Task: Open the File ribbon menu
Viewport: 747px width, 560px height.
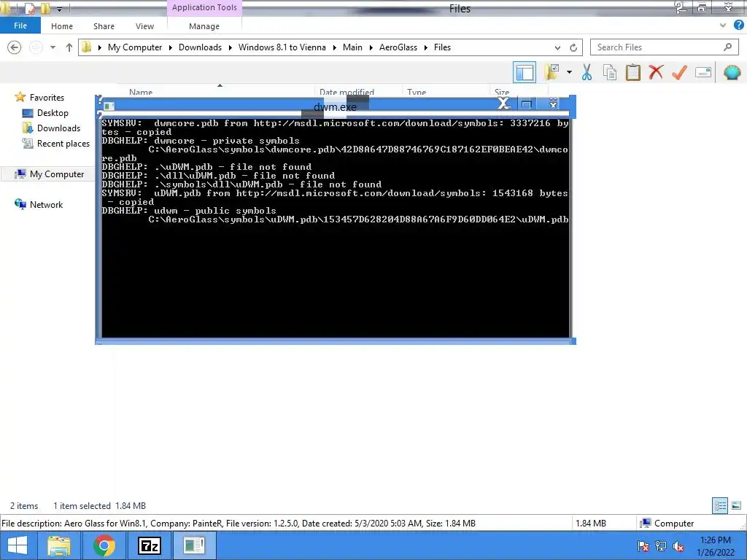Action: [20, 26]
